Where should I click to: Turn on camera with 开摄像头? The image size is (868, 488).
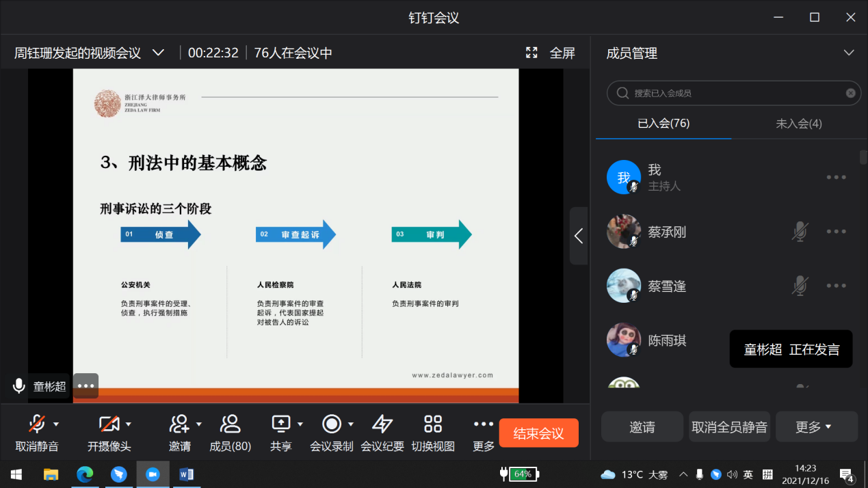pyautogui.click(x=109, y=424)
